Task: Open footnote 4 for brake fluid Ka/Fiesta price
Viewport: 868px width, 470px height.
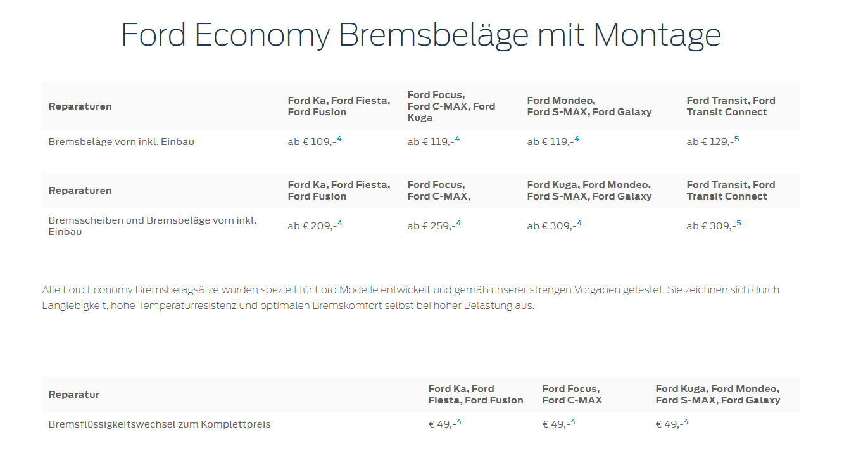Action: click(x=459, y=422)
